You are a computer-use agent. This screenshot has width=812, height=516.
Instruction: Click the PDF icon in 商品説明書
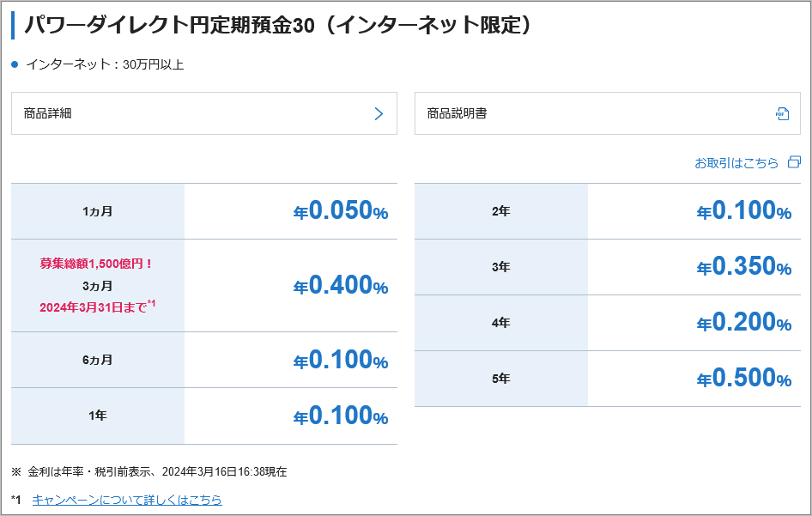(x=782, y=114)
